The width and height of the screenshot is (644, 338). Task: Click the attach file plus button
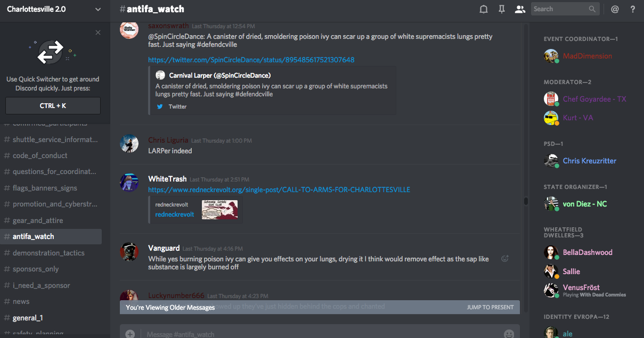click(130, 334)
